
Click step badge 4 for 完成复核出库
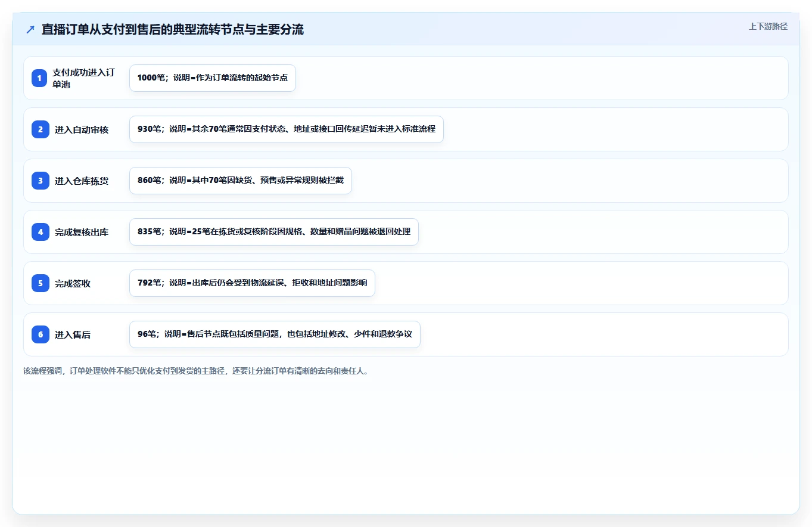(39, 232)
